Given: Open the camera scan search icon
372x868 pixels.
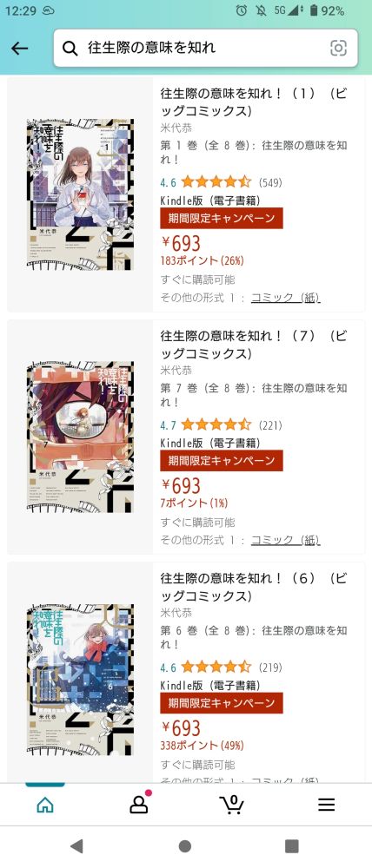Looking at the screenshot, I should tap(338, 48).
